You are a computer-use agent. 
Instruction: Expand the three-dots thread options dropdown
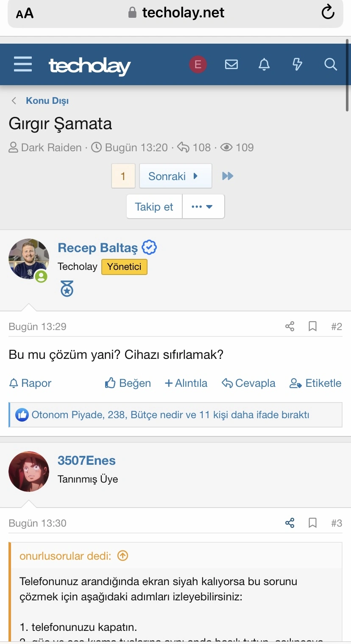[203, 207]
